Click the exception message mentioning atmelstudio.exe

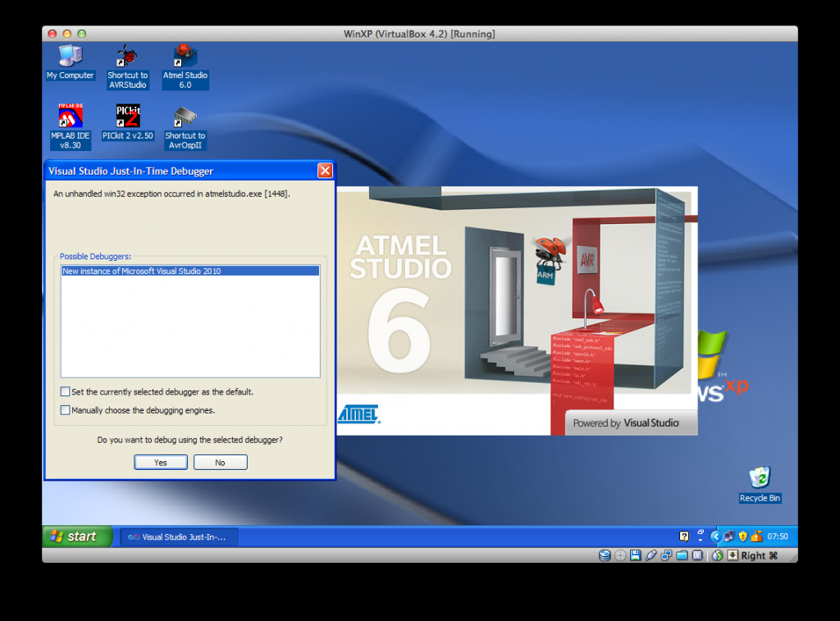pyautogui.click(x=171, y=194)
